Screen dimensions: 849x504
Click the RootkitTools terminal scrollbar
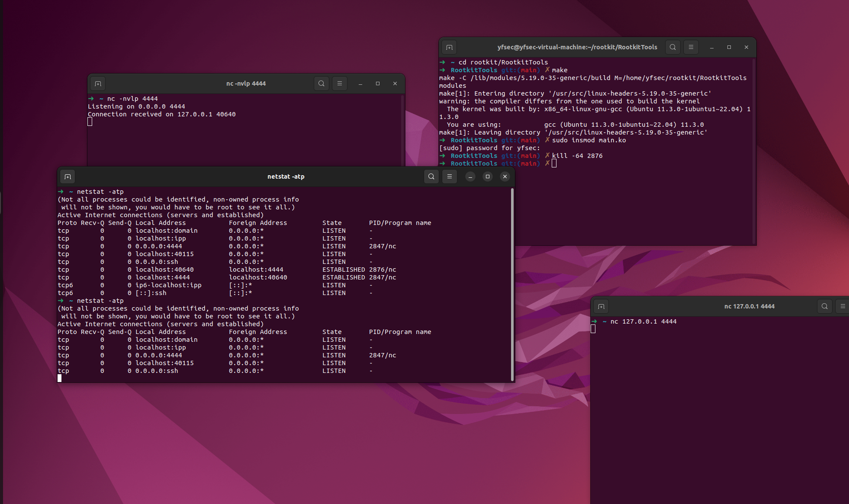[x=754, y=151]
